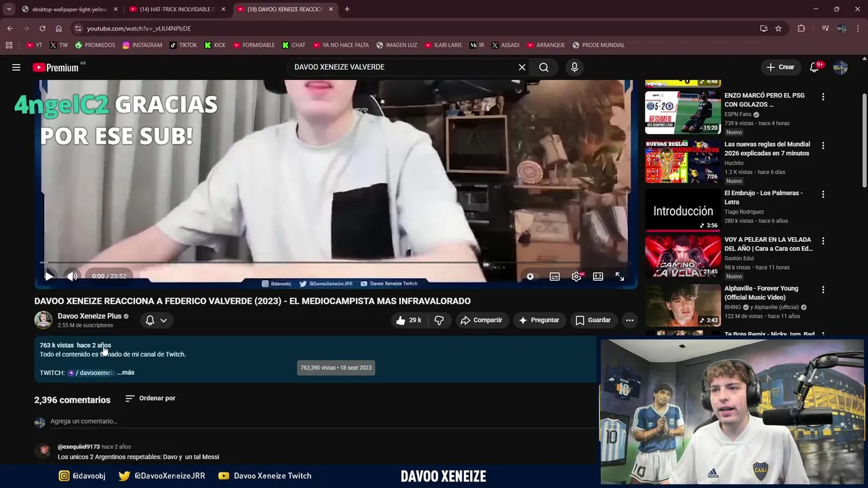Screen dimensions: 868x488
Task: Switch to theater mode
Action: (x=598, y=277)
